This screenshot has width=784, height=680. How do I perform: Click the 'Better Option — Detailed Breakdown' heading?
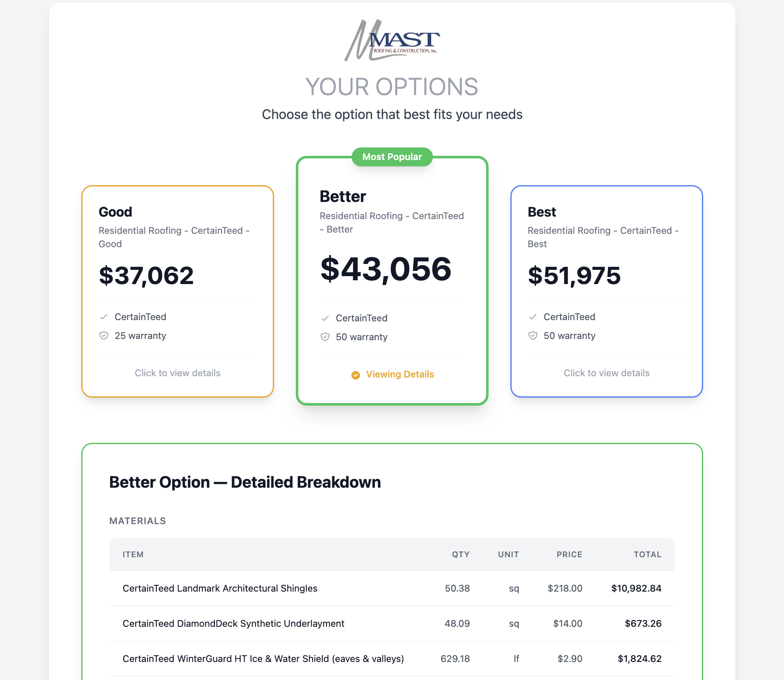(245, 482)
